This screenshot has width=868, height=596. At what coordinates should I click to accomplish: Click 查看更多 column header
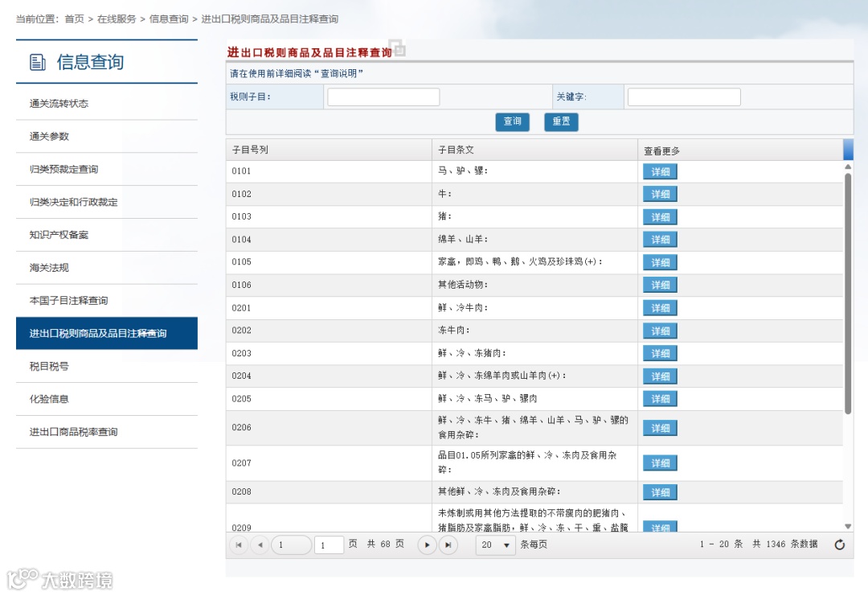pos(740,150)
